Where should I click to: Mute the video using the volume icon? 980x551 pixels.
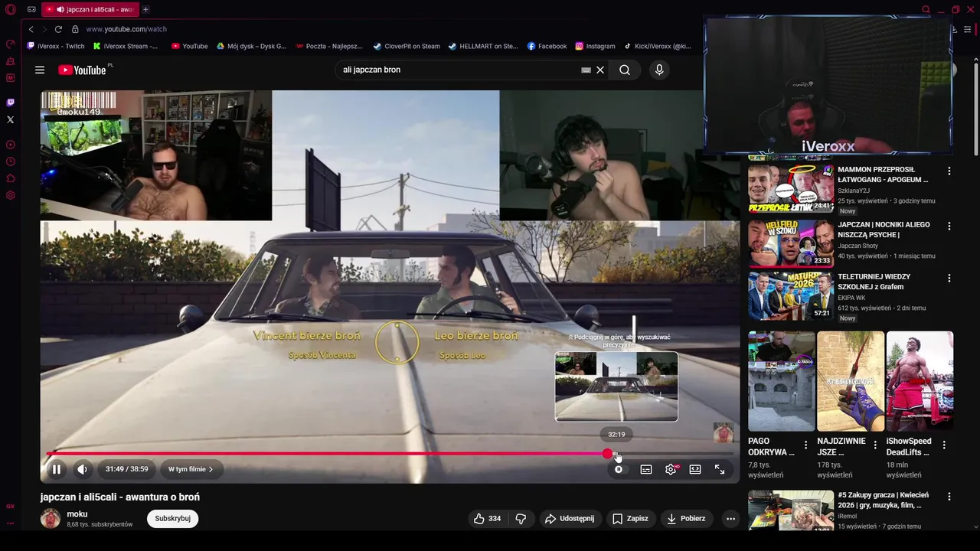point(82,469)
